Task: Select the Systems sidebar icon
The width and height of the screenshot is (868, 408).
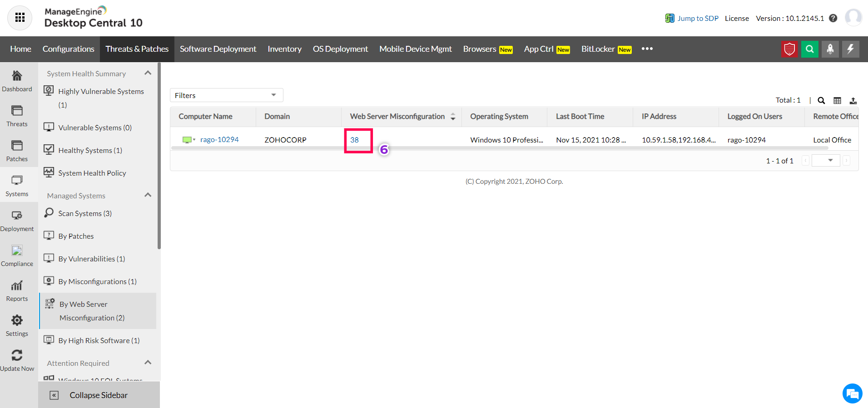Action: pos(17,180)
